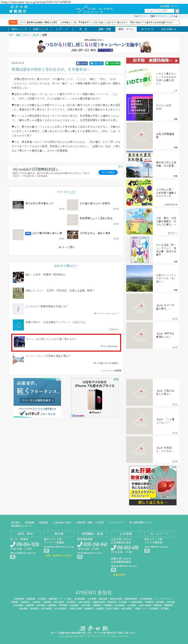The image size is (188, 644).
Task: Click mail icon under 著作権 contact
Action: (x=46, y=551)
